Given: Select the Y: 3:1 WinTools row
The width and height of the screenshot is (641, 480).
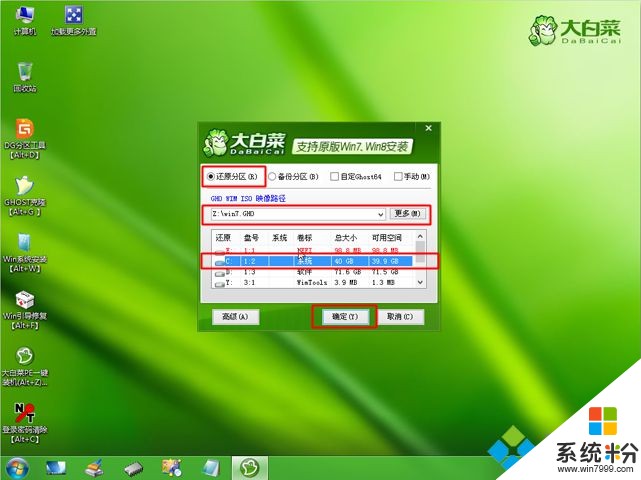Looking at the screenshot, I should [313, 283].
